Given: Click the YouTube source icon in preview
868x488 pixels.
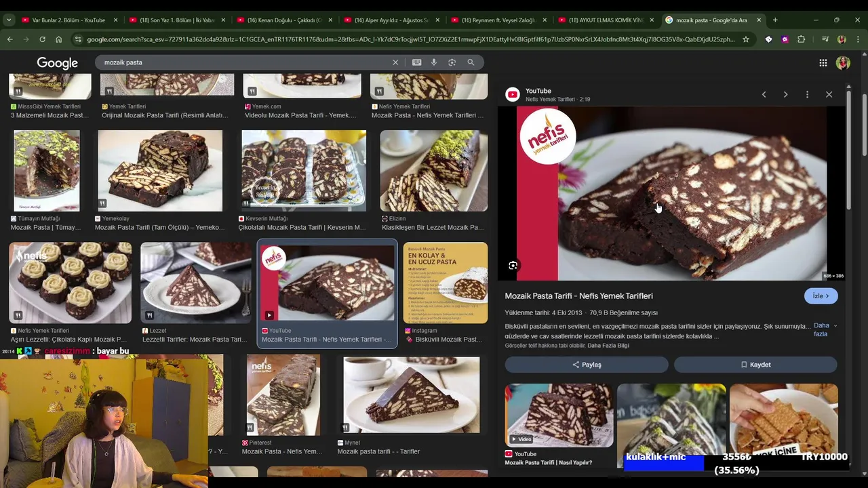Looking at the screenshot, I should click(x=513, y=95).
